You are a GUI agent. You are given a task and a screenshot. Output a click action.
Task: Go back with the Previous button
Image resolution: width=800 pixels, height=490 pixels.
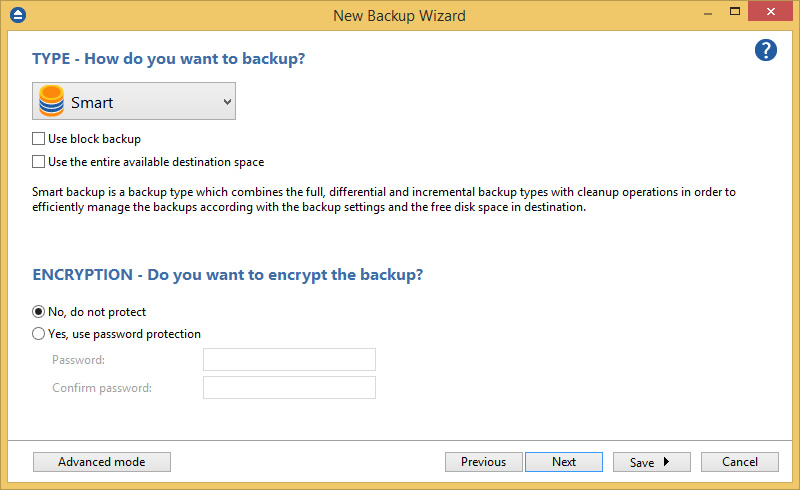tap(483, 462)
